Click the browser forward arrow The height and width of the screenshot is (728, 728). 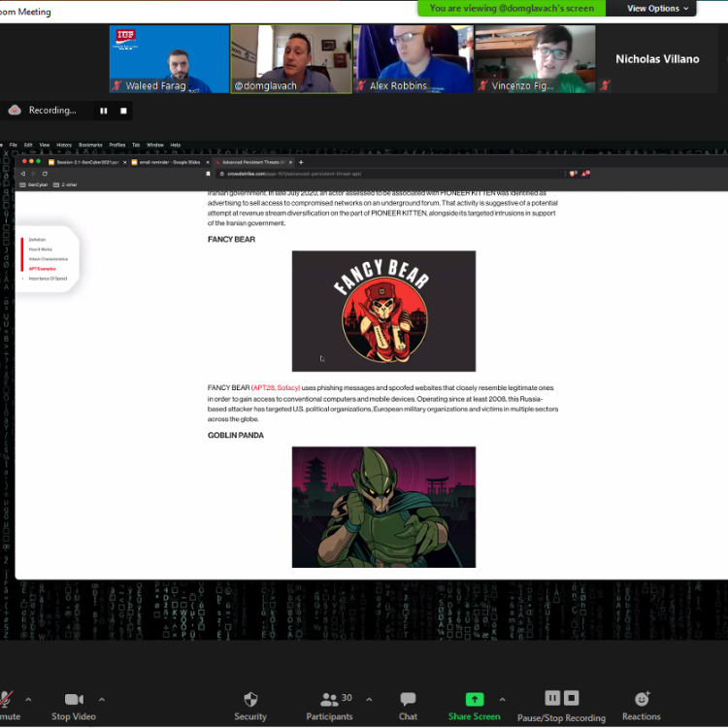point(33,174)
